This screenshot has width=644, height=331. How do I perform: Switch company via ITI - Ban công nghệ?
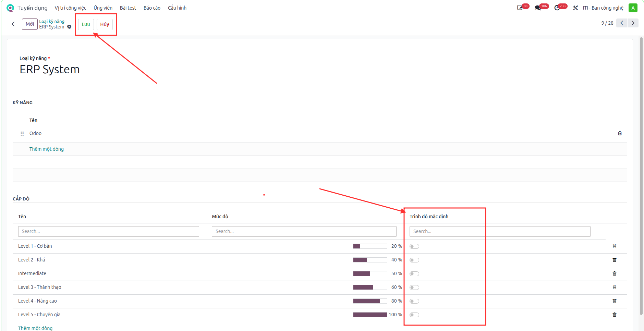click(603, 8)
